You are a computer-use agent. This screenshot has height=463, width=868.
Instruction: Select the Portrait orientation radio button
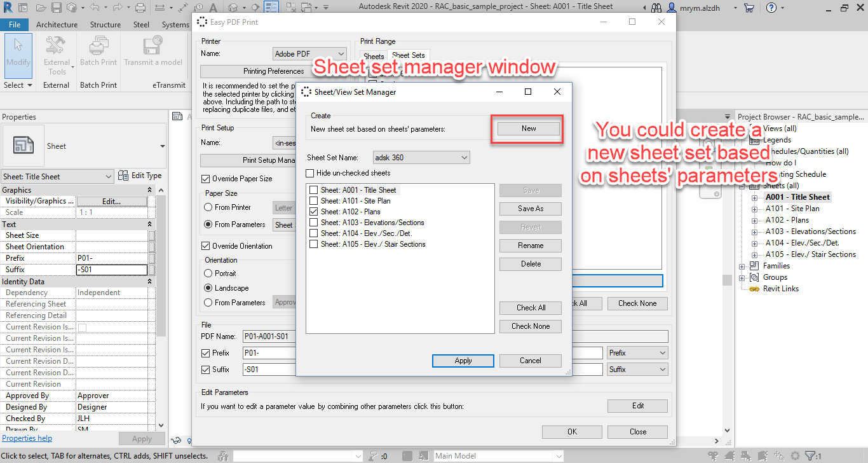[208, 273]
